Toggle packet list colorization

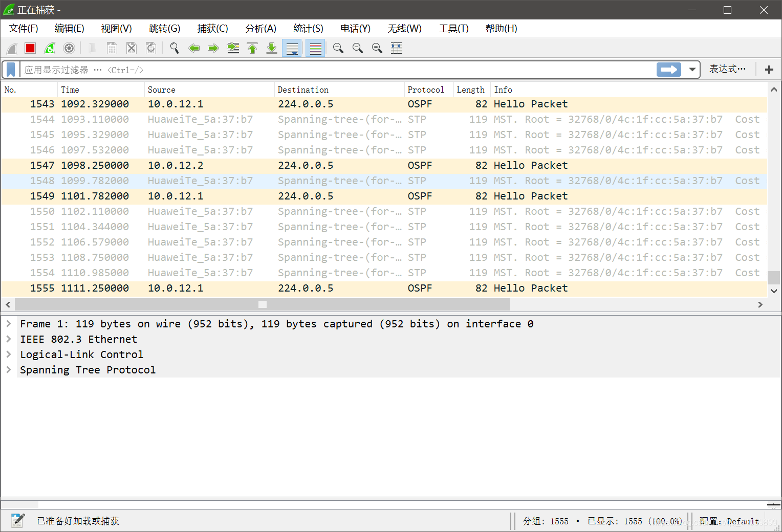[315, 48]
